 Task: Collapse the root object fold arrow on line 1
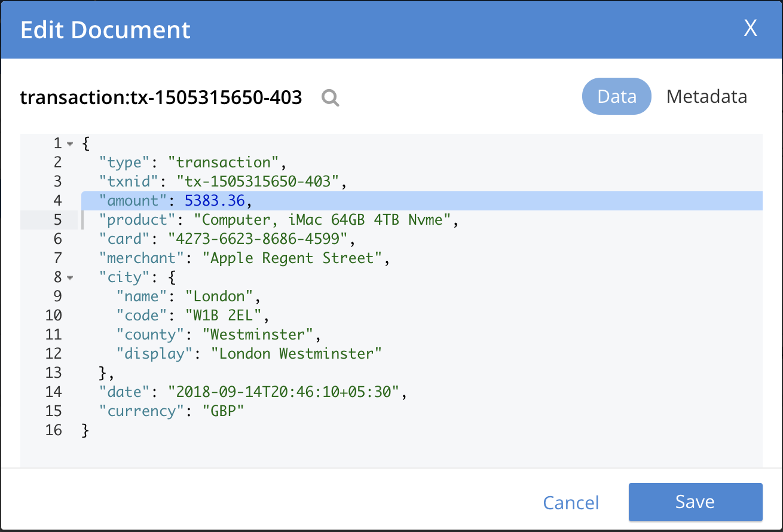click(71, 144)
